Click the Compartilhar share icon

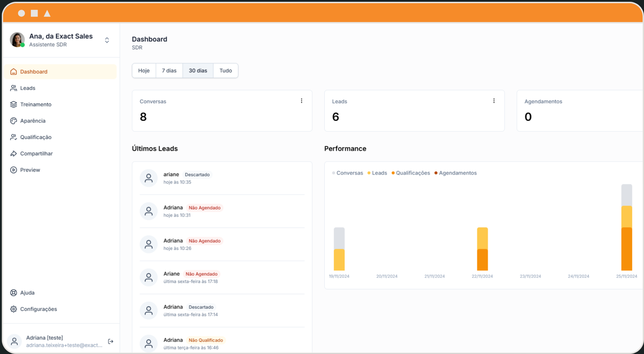coord(14,154)
